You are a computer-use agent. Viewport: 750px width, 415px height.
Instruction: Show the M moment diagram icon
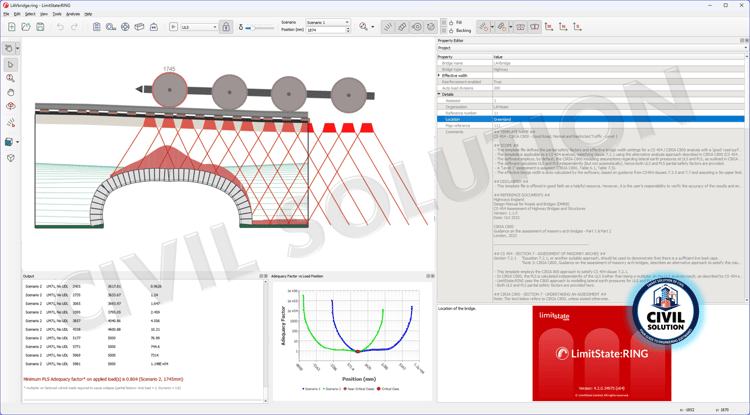pyautogui.click(x=549, y=27)
